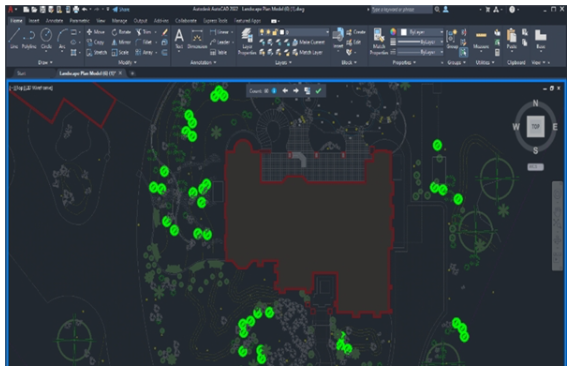Screen dimensions: 571x369
Task: Expand the Block panel
Action: [x=349, y=62]
